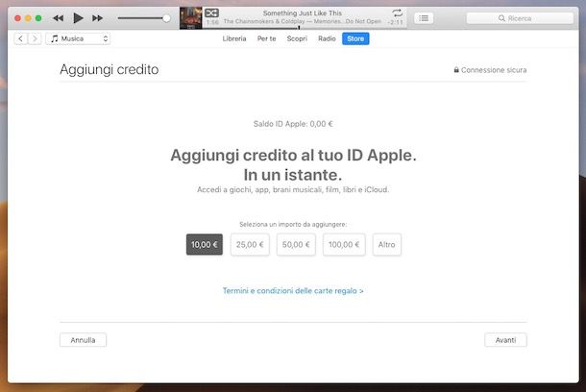Select the Store tab
Viewport: 586px width, 392px height.
click(355, 38)
